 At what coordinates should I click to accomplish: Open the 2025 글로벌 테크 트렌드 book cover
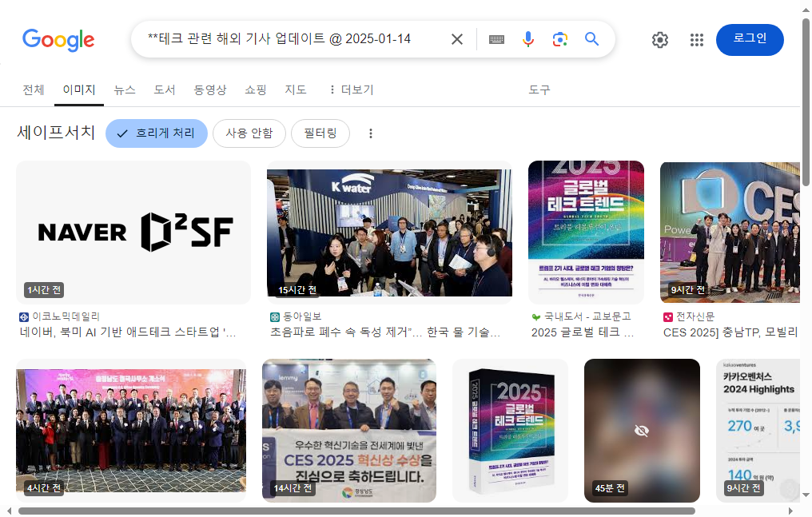(586, 232)
